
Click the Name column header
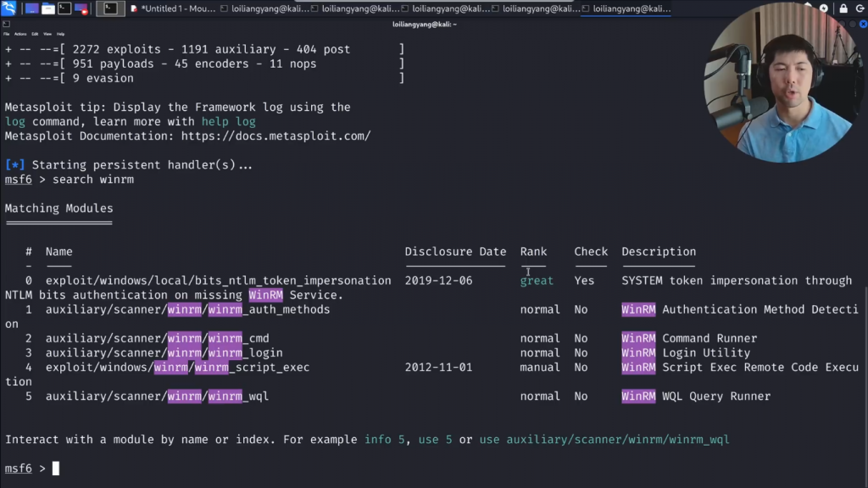click(x=58, y=252)
